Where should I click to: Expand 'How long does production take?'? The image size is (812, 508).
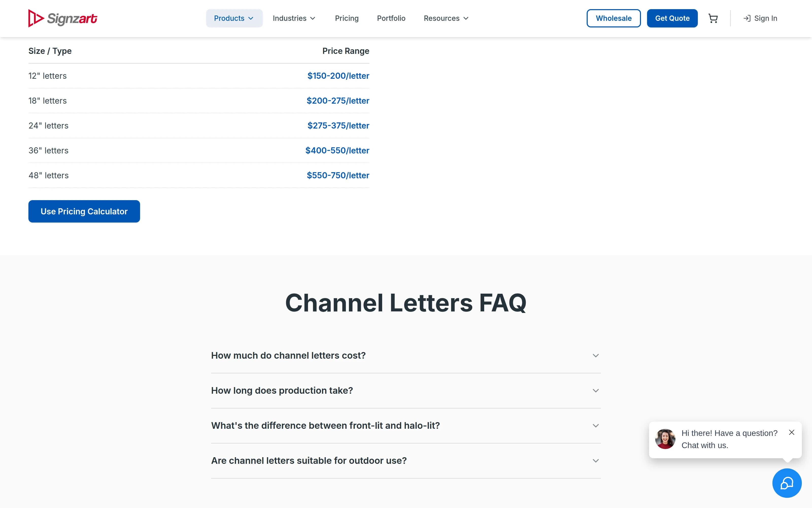pos(406,390)
